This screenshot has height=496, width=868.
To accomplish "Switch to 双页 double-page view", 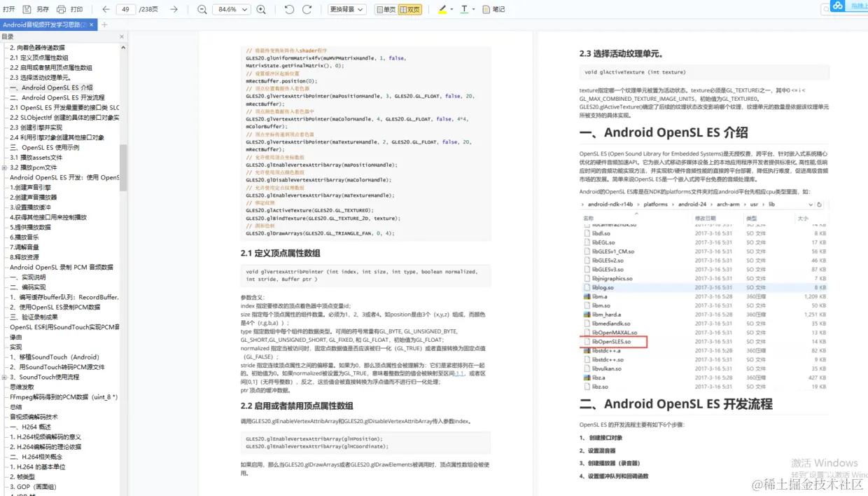I will [410, 9].
